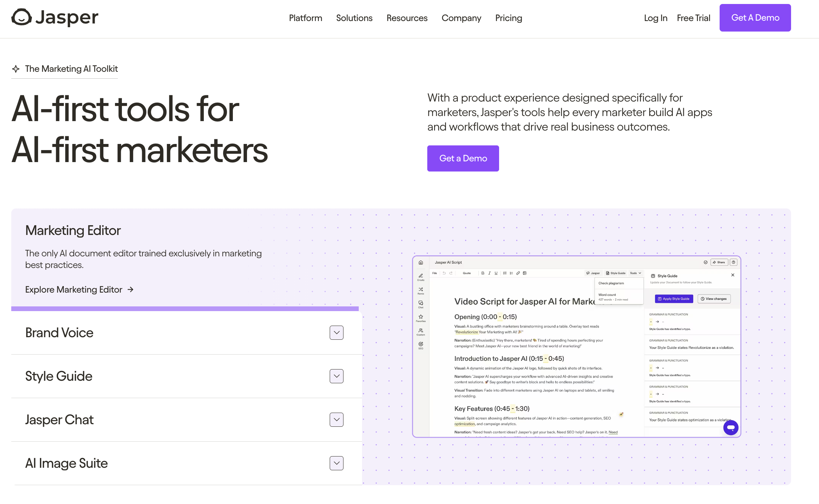Expand the AI Image Suite section
819x504 pixels.
pyautogui.click(x=337, y=463)
